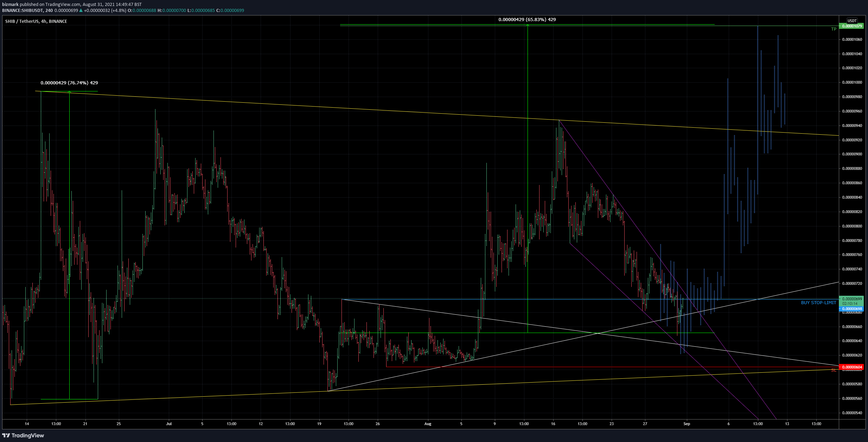The image size is (868, 442).
Task: Click the green TP text label
Action: [834, 29]
